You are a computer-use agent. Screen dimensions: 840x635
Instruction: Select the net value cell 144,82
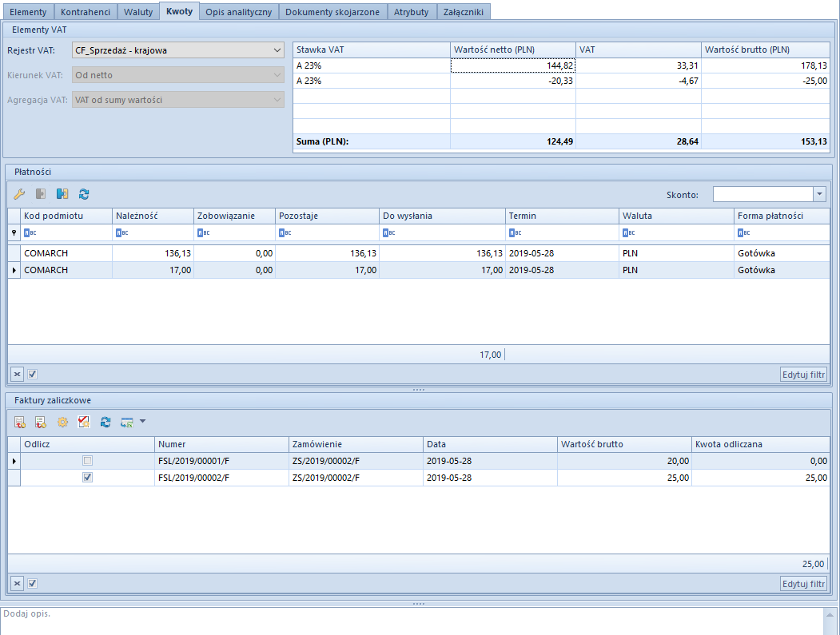pyautogui.click(x=512, y=65)
